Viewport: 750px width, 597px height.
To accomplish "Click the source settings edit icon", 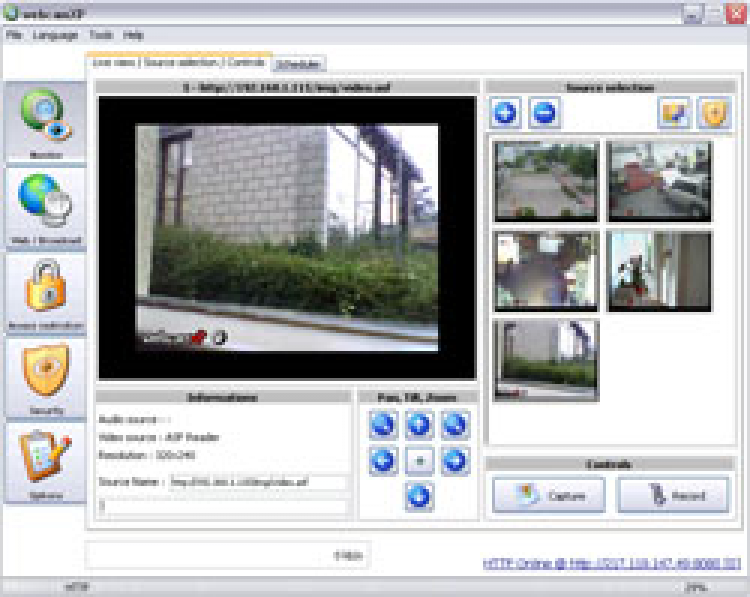I will coord(674,113).
